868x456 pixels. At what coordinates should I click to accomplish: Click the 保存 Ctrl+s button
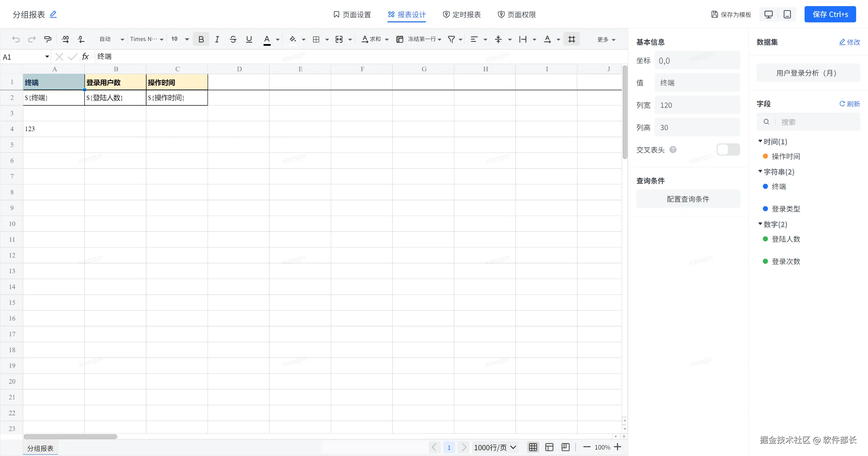(830, 15)
